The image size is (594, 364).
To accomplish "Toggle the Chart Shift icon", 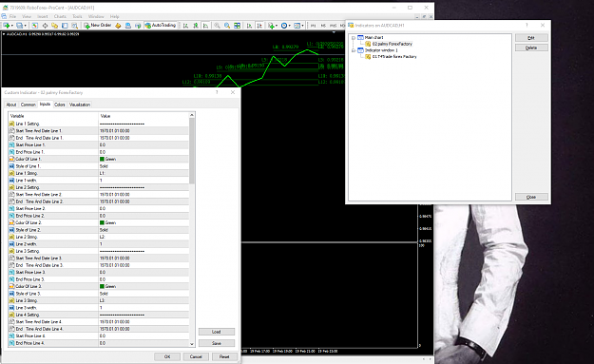I will (259, 26).
